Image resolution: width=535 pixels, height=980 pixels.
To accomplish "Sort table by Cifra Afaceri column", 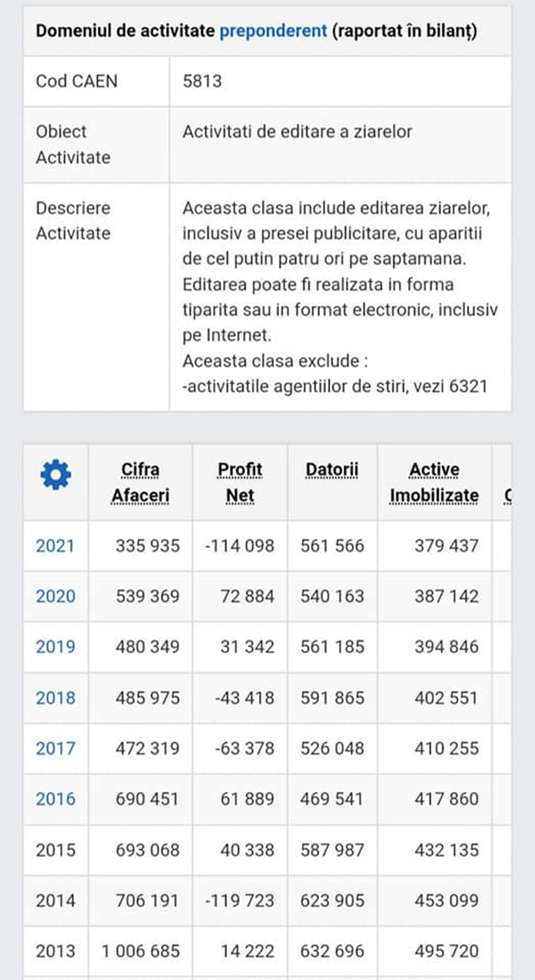I will [x=140, y=482].
